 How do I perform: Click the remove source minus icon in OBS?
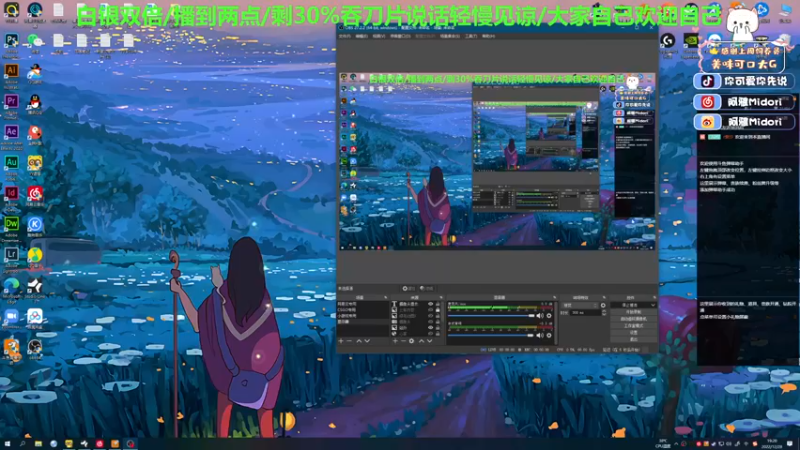[404, 341]
